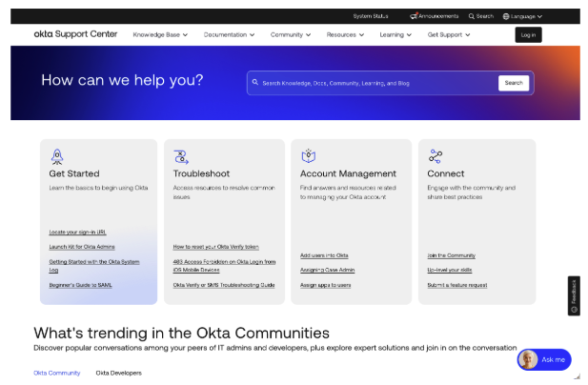Open Up-level your skills link

[x=449, y=270]
